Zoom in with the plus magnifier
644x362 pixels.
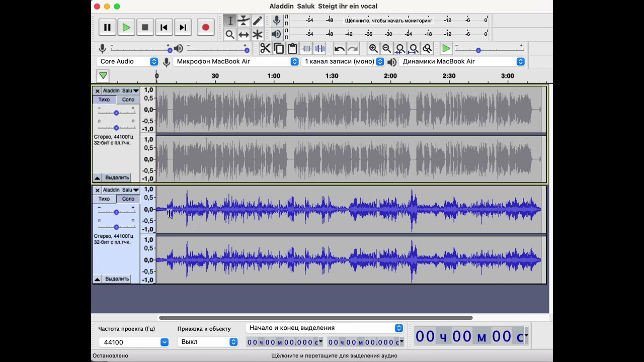click(373, 49)
